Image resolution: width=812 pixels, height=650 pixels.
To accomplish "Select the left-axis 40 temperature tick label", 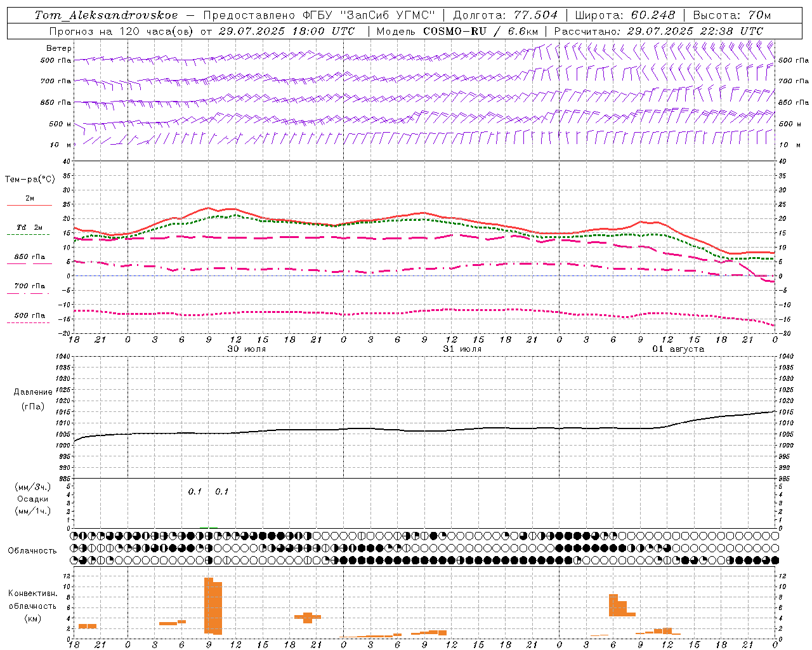I will click(65, 162).
